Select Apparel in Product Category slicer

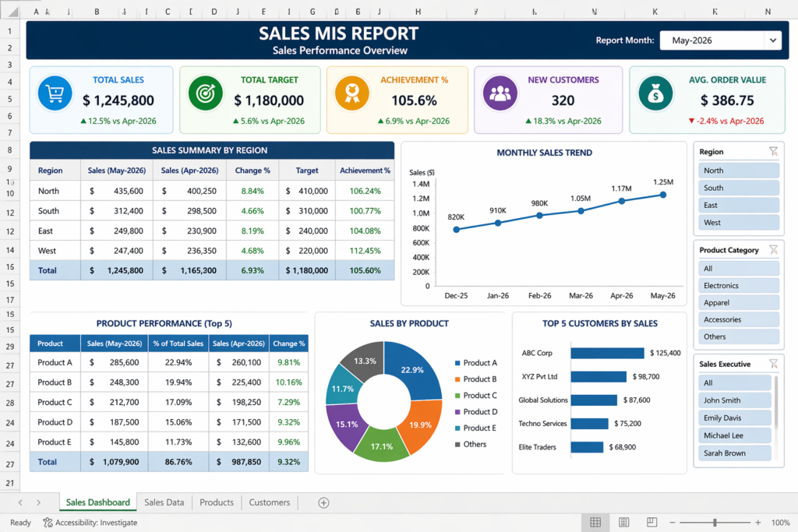[739, 302]
